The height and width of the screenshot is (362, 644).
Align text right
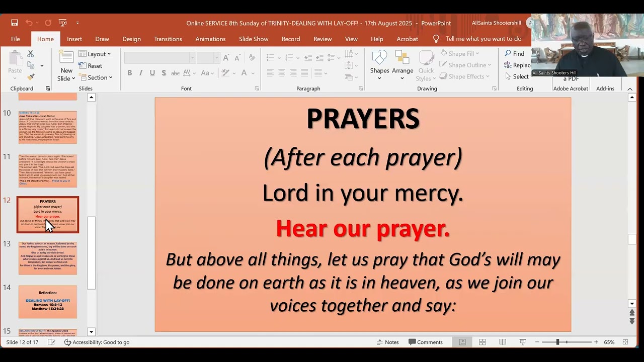coord(293,73)
